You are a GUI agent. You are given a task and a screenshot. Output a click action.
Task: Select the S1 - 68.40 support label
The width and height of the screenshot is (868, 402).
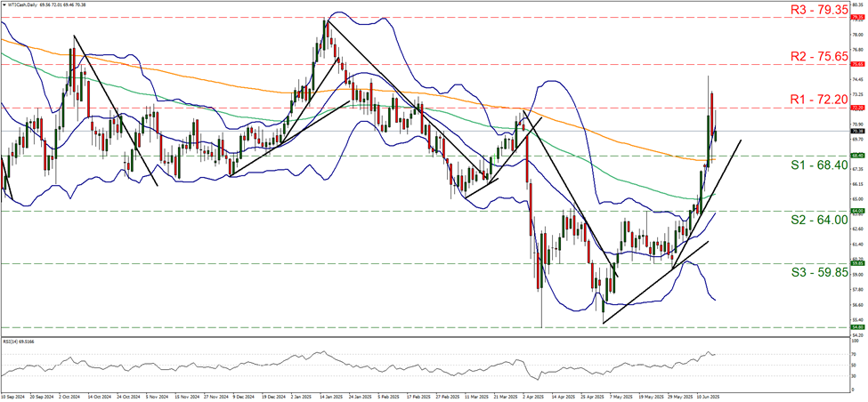tap(811, 167)
